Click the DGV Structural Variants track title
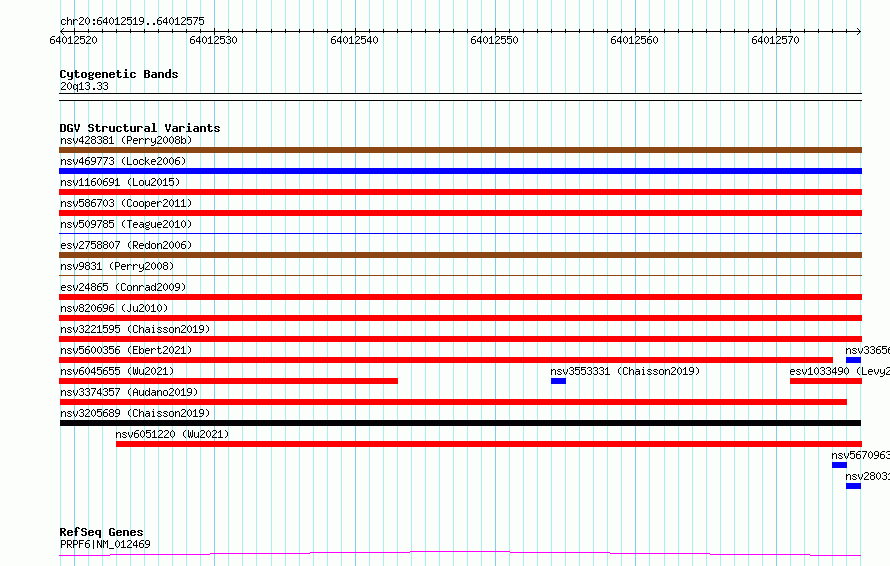Screen dimensions: 890x566 (140, 128)
